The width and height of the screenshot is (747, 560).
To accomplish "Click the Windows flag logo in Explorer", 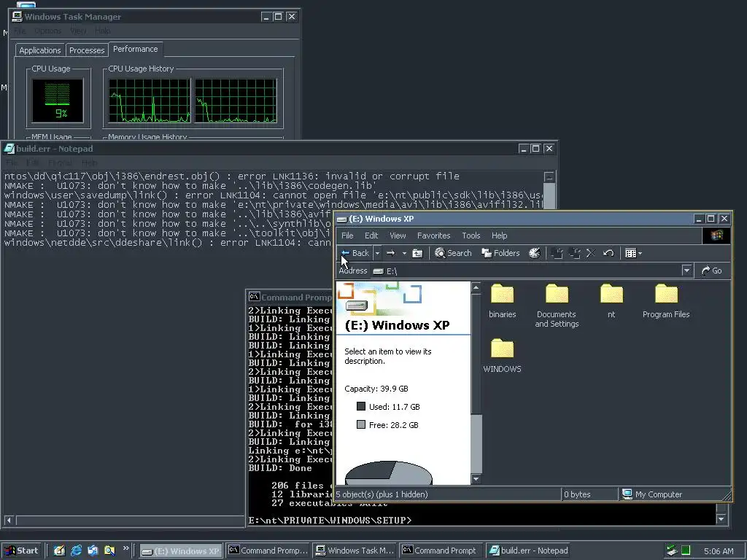I will [716, 236].
